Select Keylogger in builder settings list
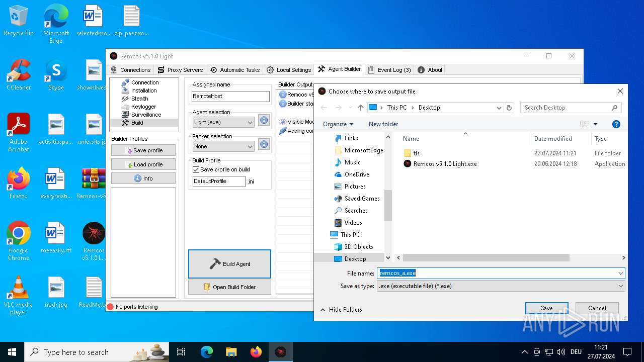Screen dimensions: 644x362 [x=143, y=107]
